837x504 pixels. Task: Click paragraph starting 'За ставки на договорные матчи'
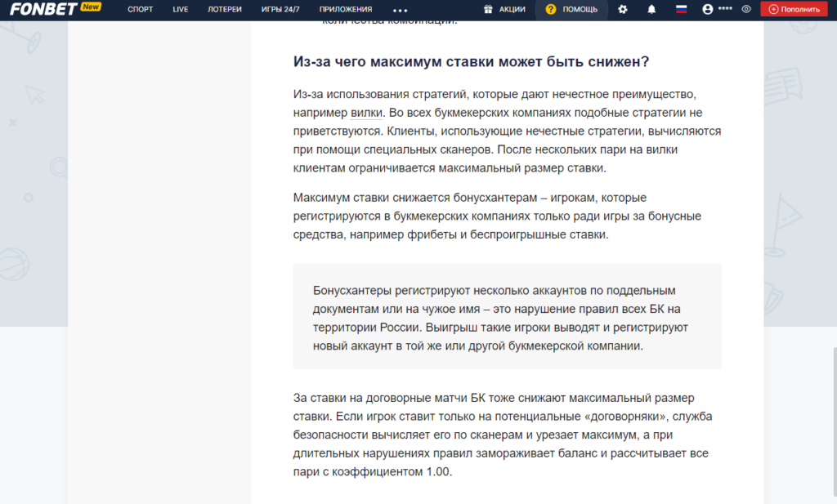pyautogui.click(x=503, y=435)
